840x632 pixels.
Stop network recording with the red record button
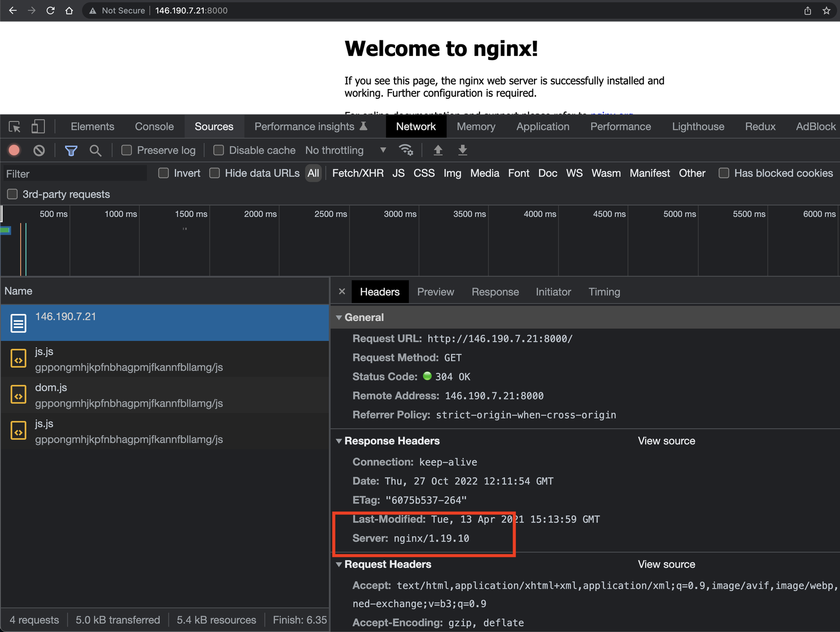[14, 150]
